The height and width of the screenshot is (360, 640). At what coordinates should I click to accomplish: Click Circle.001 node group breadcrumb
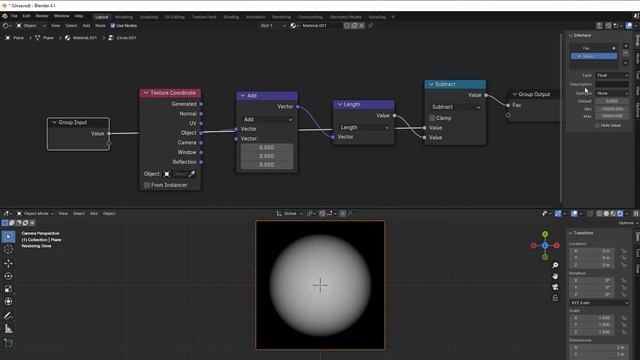coord(122,38)
